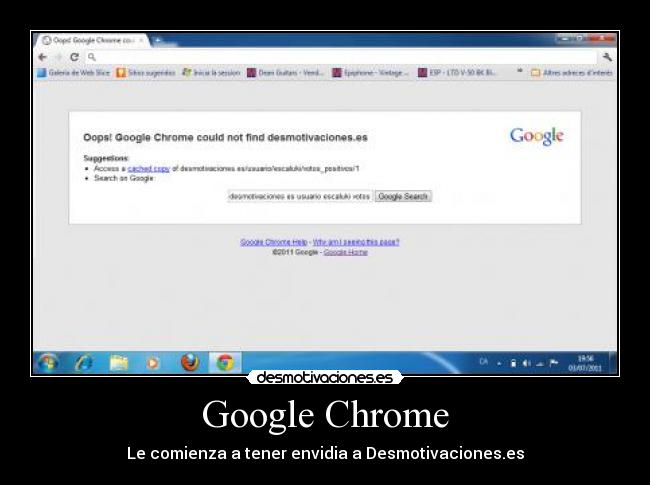This screenshot has width=650, height=485.
Task: Open 'Google Home' footer link
Action: [345, 252]
